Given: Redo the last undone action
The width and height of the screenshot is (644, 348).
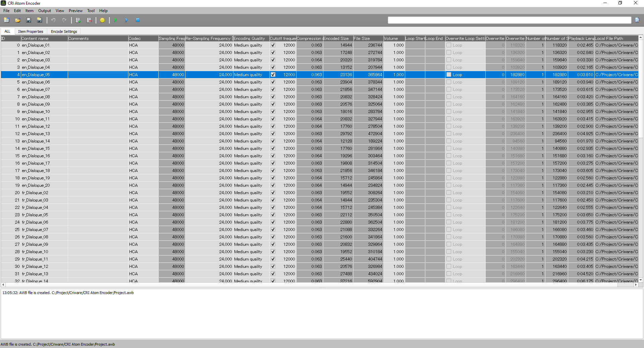Looking at the screenshot, I should click(x=64, y=20).
